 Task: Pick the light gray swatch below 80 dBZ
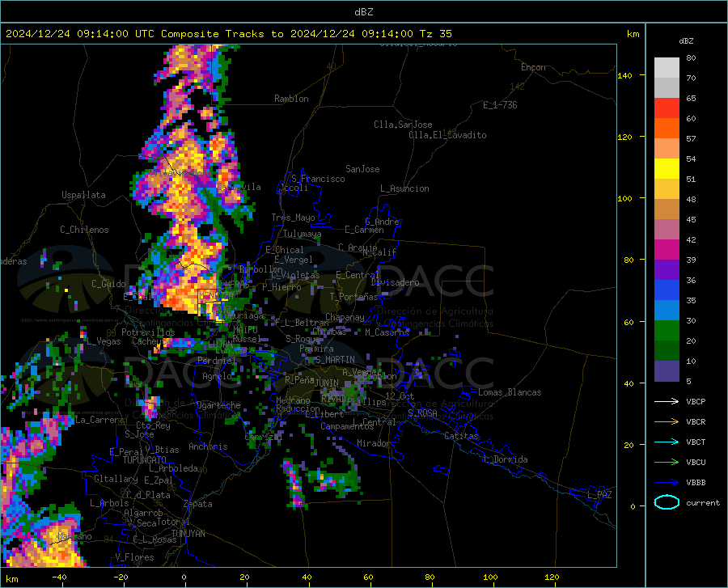coord(667,68)
